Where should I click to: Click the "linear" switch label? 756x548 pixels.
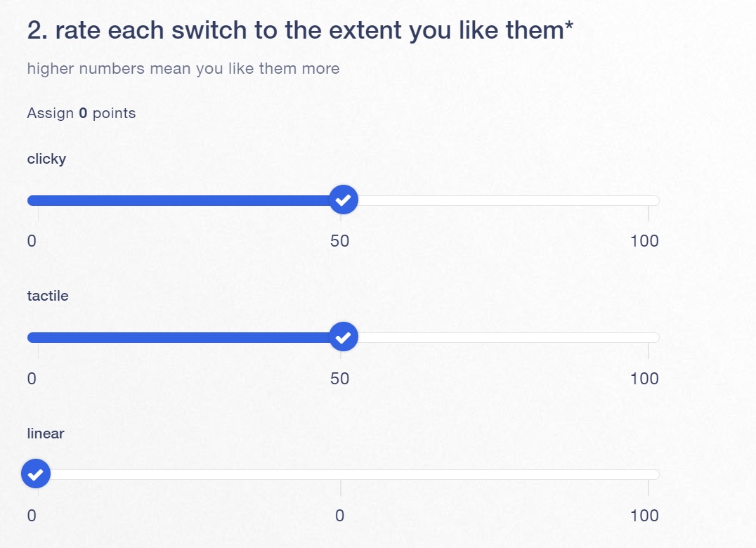click(x=46, y=433)
